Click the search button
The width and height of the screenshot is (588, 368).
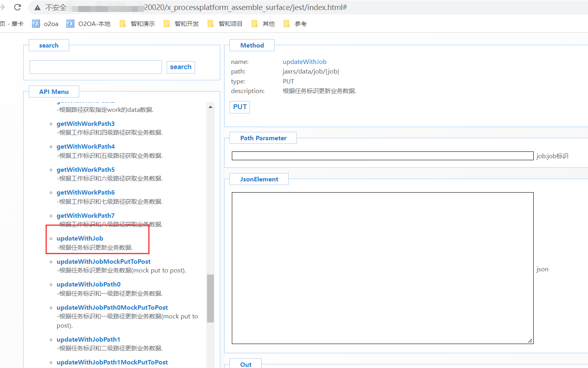point(181,67)
